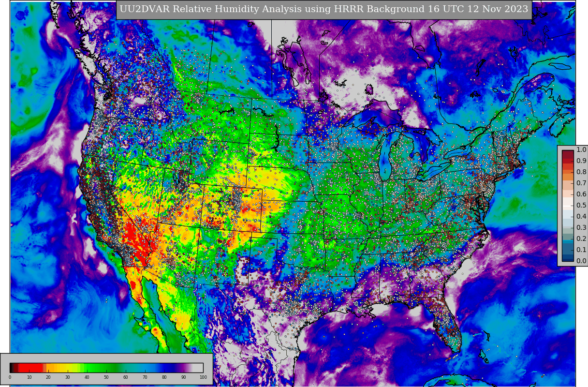Click the 30 tick label under humidity colorbar
588x387 pixels.
point(68,377)
